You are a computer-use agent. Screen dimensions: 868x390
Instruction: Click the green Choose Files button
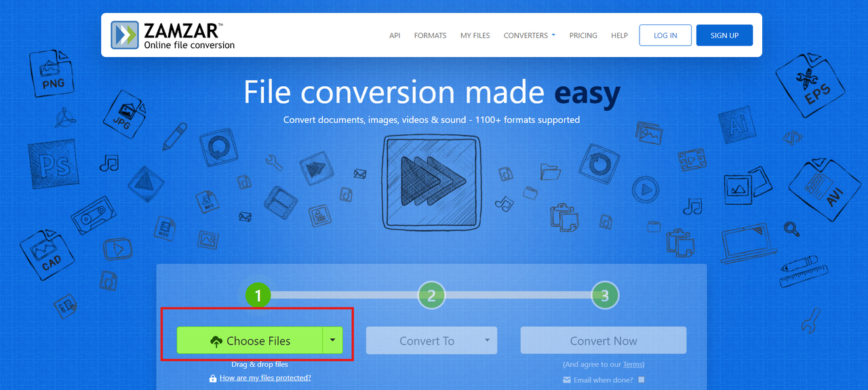(x=249, y=340)
